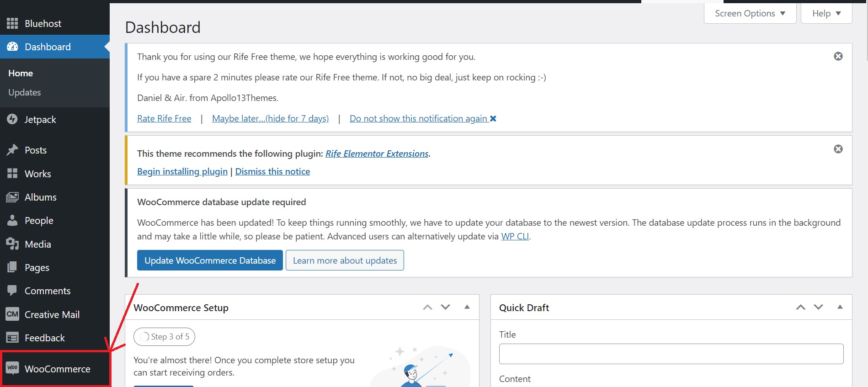This screenshot has height=387, width=868.
Task: Open the Rife Elementor Extensions link
Action: tap(377, 154)
